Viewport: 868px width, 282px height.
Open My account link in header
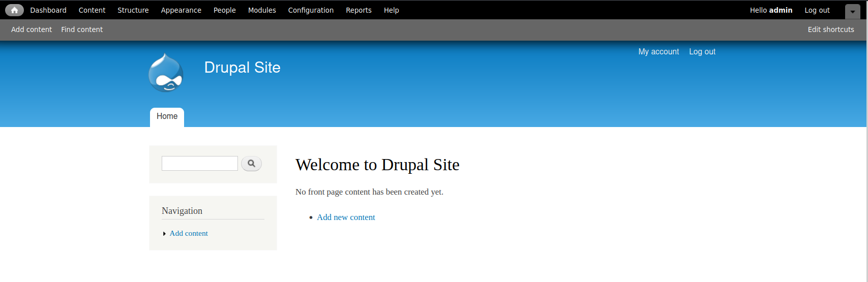(659, 52)
